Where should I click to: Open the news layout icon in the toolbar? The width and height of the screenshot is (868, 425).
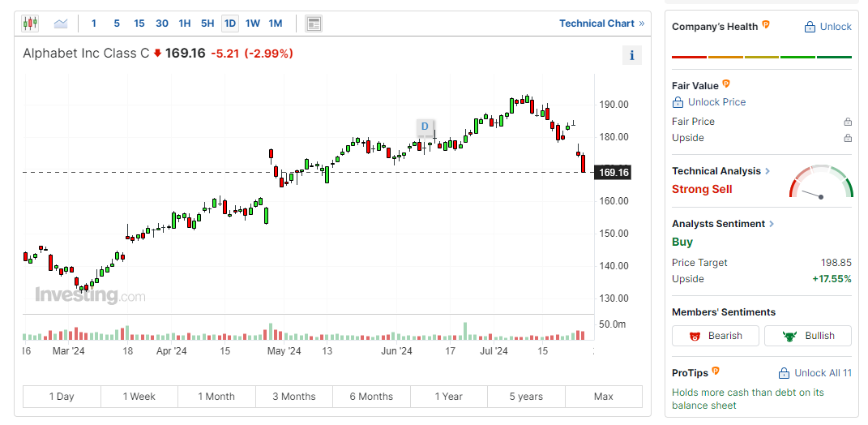(x=314, y=24)
